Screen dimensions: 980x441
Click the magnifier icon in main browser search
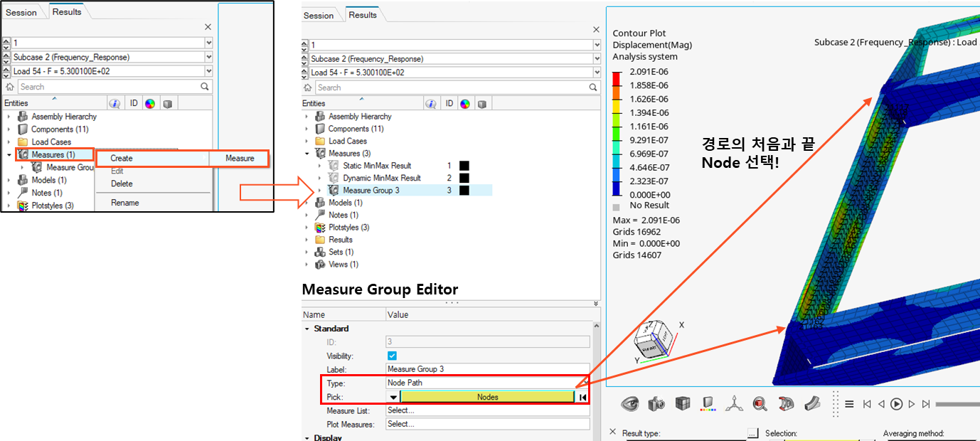click(593, 87)
